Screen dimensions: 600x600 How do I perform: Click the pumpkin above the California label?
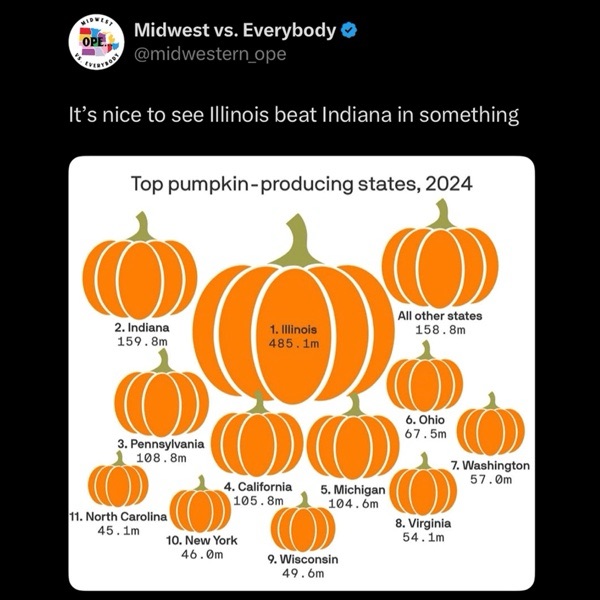(257, 440)
